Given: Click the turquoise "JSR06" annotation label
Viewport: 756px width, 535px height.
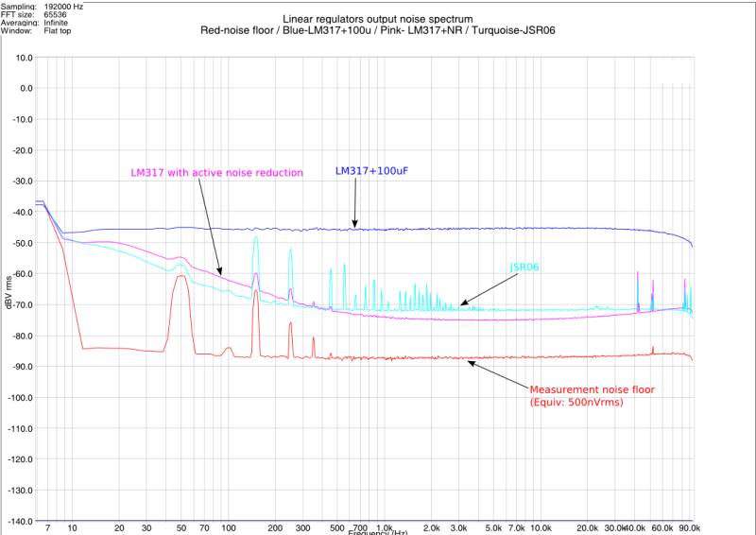Looking at the screenshot, I should pos(524,267).
